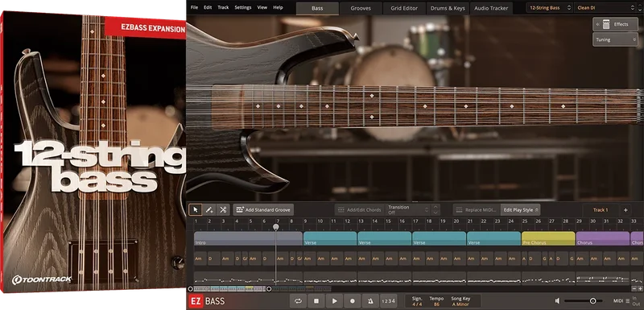Click bar 17 on the timeline ruler
This screenshot has width=644, height=310.
coord(415,221)
